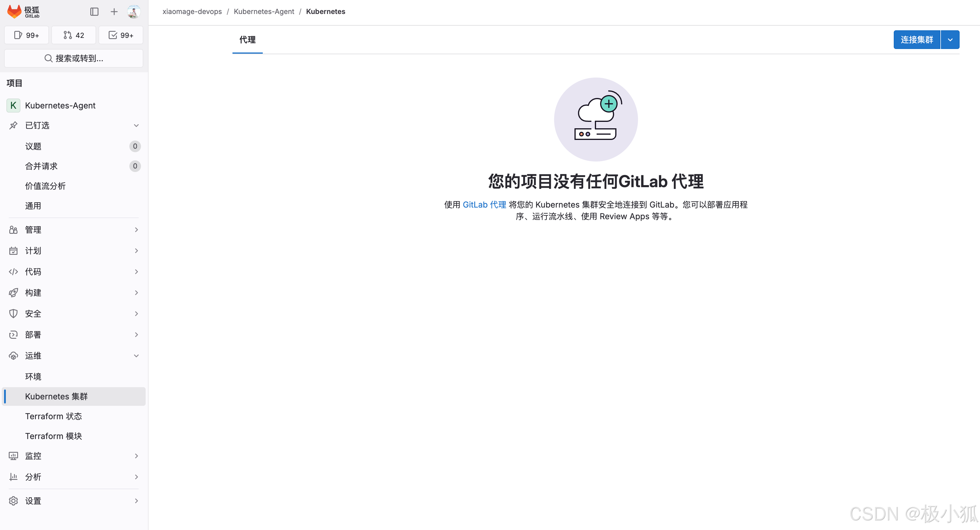Click 安全 label in sidebar
Screen dimensions: 980x530
tap(33, 313)
